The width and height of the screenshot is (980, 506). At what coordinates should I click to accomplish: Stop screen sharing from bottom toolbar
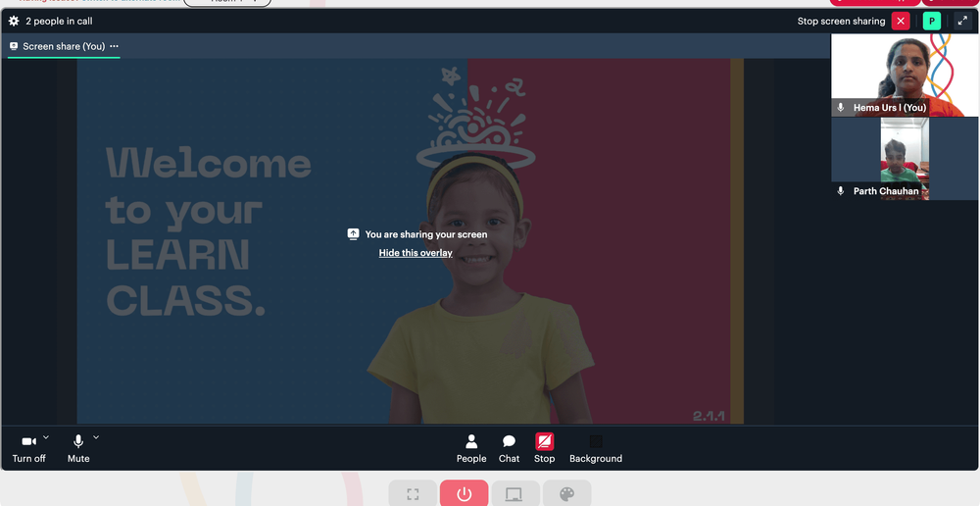click(x=544, y=448)
